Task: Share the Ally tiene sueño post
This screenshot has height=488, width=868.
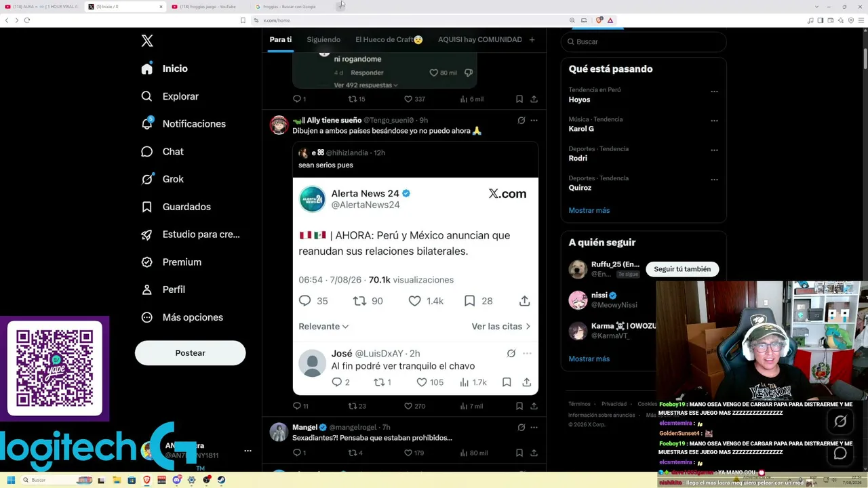Action: 534,406
